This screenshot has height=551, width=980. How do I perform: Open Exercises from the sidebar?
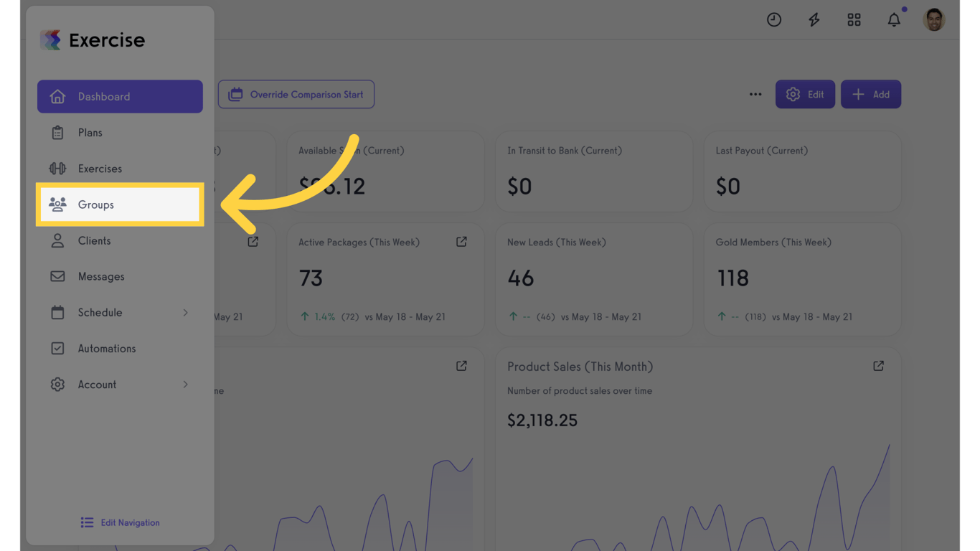[x=120, y=169]
